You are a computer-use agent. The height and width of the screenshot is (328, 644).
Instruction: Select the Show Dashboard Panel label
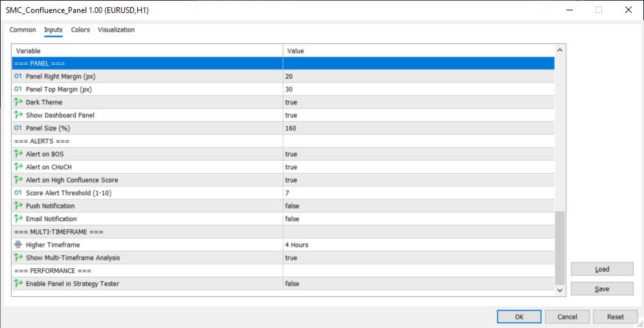[x=60, y=115]
